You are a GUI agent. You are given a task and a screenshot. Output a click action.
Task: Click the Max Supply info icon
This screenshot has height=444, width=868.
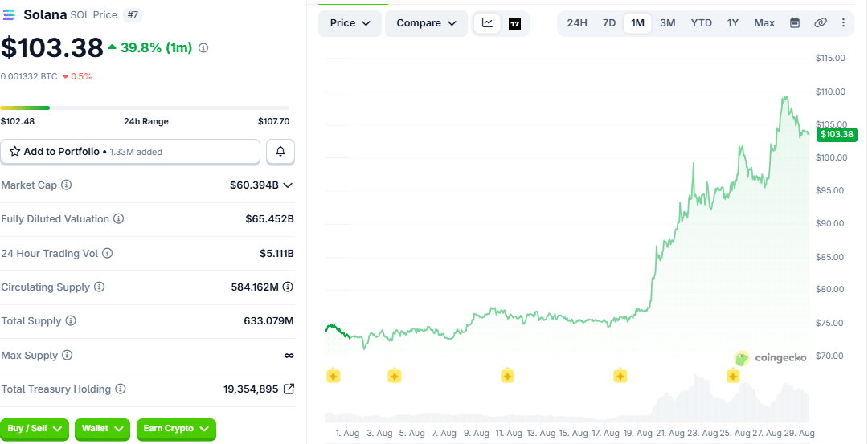pos(67,355)
